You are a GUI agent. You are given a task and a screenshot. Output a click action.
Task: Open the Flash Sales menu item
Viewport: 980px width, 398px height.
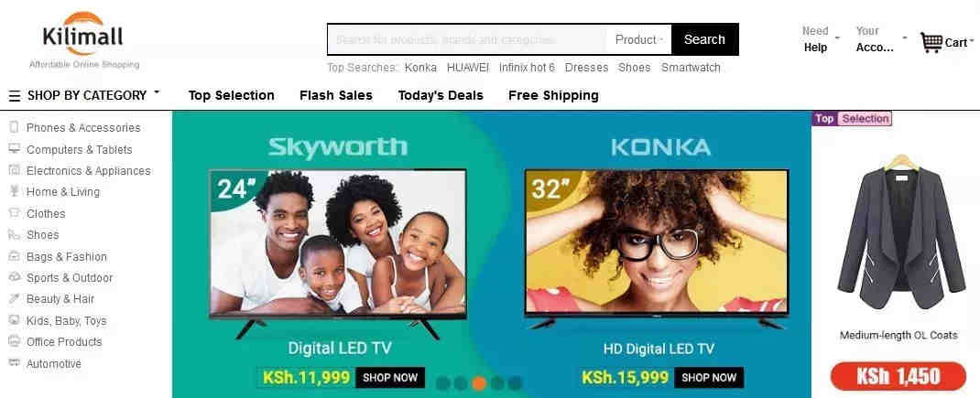335,95
